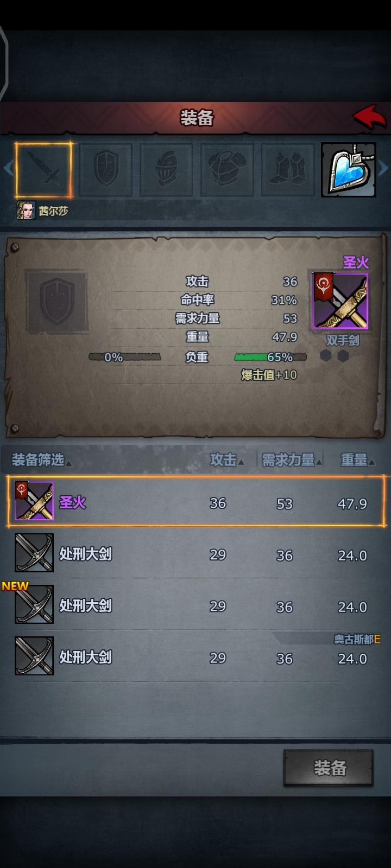
Task: Select the 处刑大剑 marked NEW
Action: click(196, 605)
